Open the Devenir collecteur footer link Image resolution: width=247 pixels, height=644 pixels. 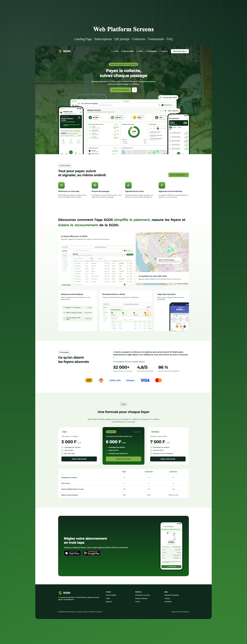click(141, 598)
